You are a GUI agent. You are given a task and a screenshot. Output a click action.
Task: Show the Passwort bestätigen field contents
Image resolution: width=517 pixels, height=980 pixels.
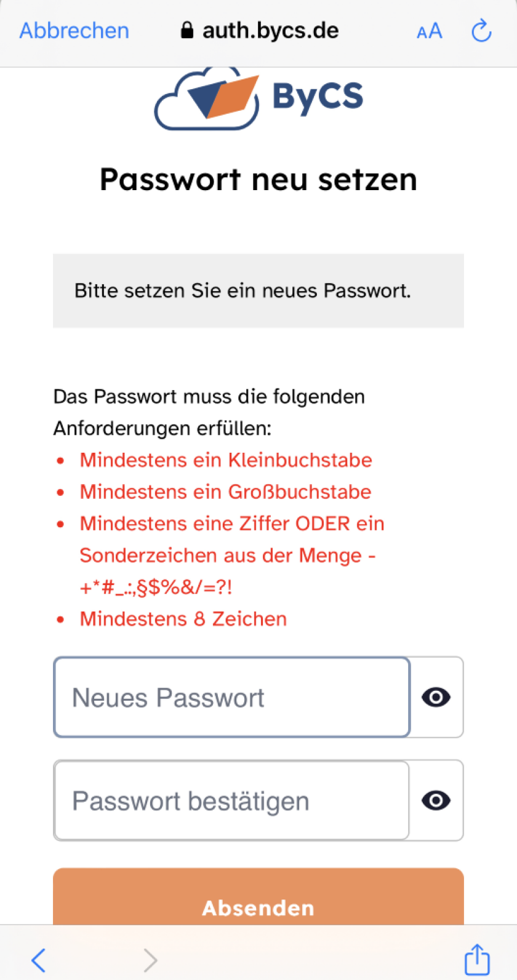436,800
